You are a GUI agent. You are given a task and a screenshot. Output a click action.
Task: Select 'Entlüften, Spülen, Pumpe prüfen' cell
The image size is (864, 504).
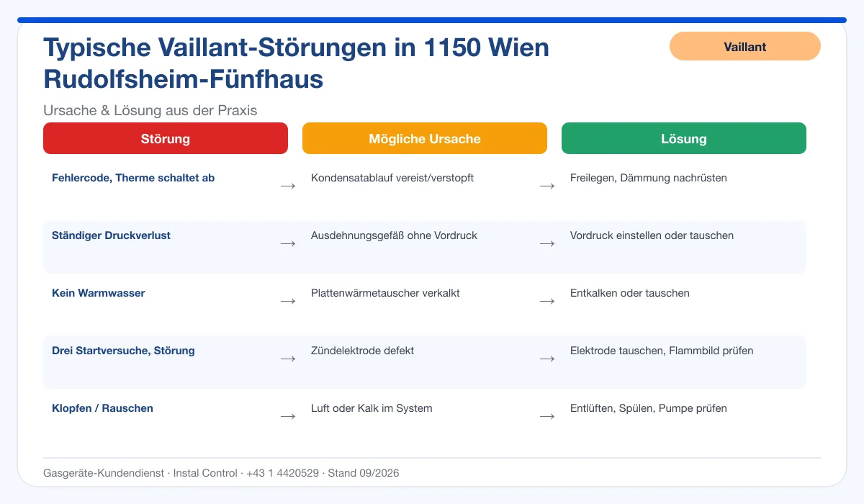[649, 408]
